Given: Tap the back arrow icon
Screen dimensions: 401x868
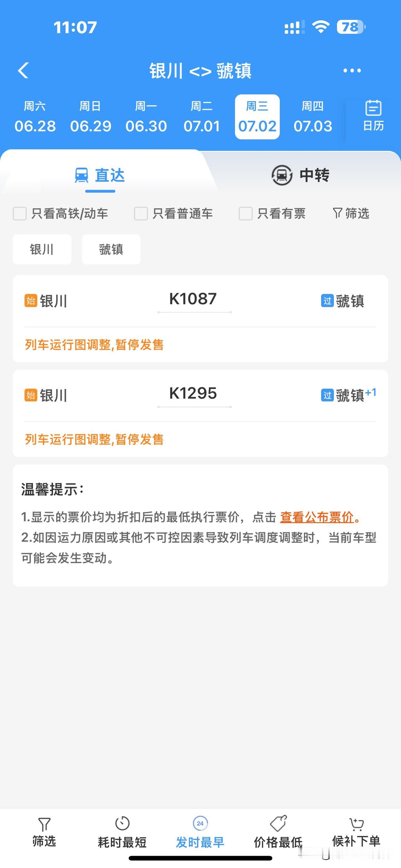Looking at the screenshot, I should [x=23, y=70].
